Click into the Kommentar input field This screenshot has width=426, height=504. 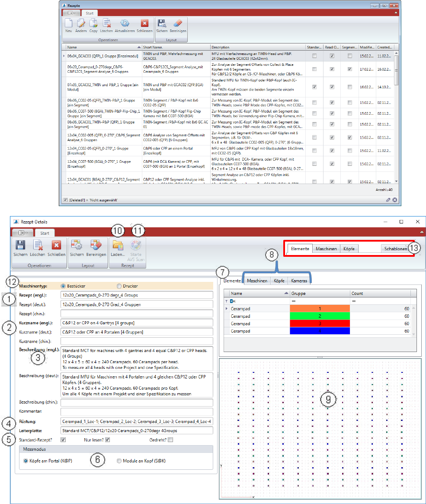tap(137, 411)
